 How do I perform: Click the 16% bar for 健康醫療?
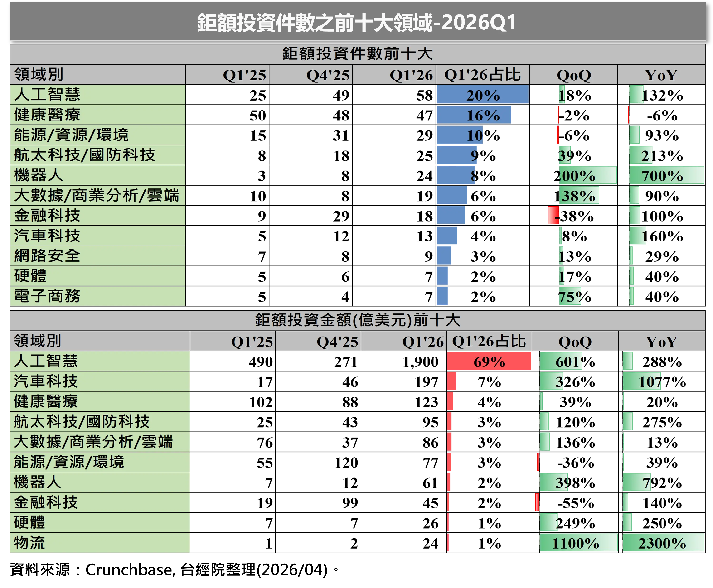(x=474, y=115)
